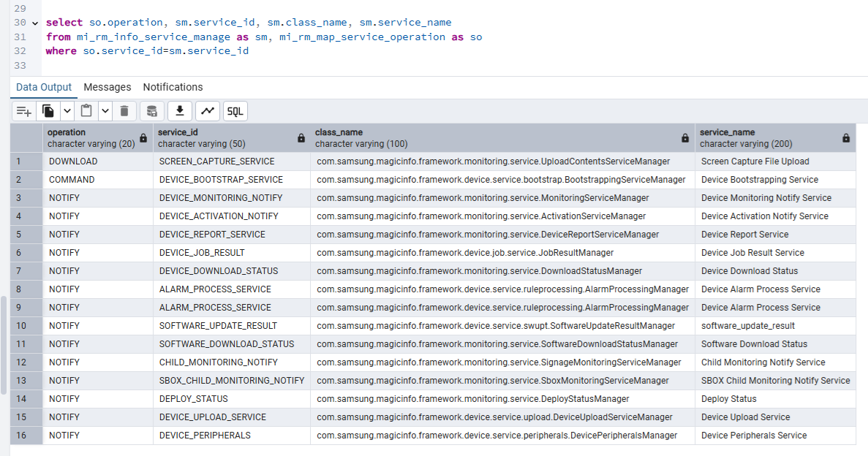Image resolution: width=868 pixels, height=456 pixels.
Task: Click the DOWNLOAD cell in row 1
Action: tap(73, 161)
